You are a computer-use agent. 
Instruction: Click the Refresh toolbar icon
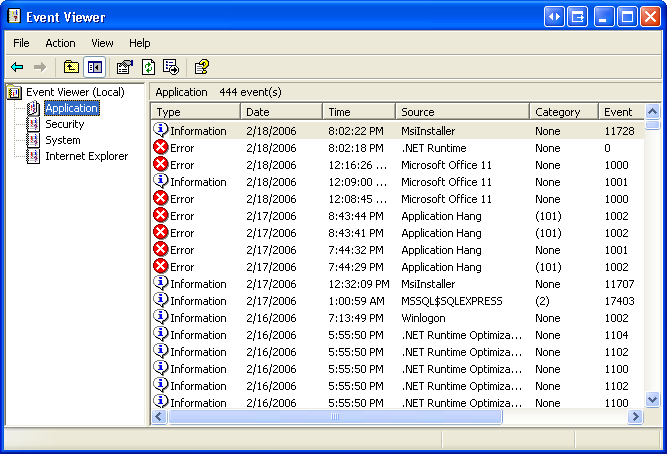point(148,67)
